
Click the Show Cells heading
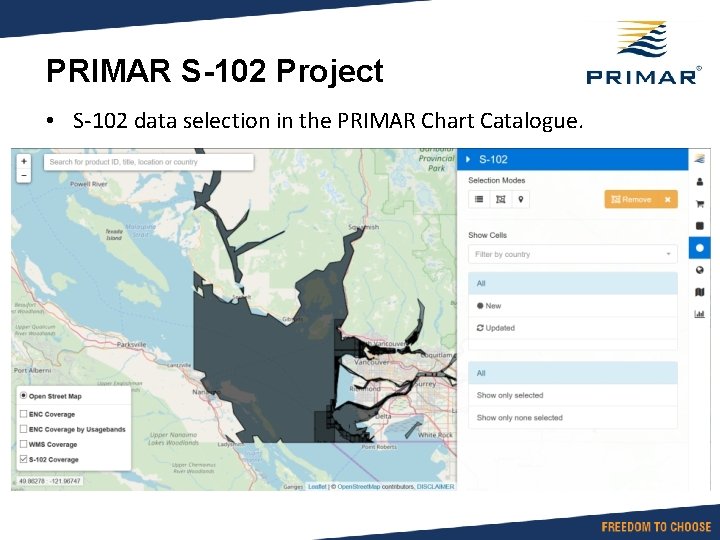pos(487,235)
